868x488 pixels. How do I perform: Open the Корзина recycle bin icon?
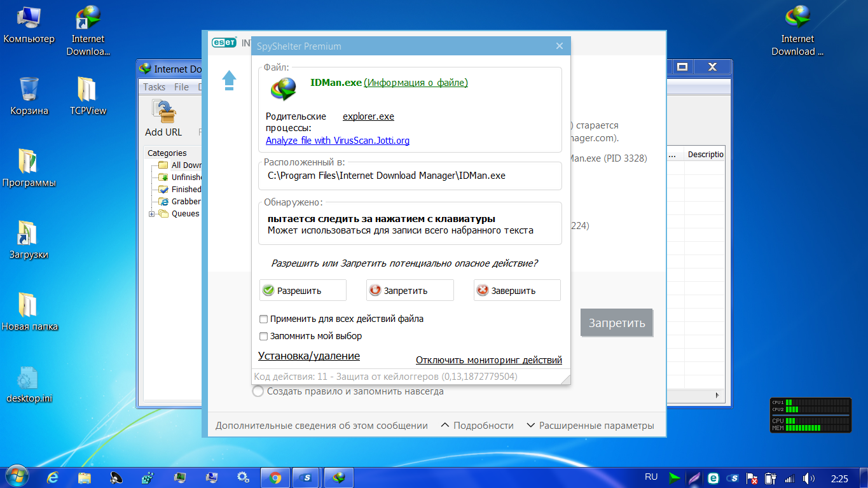29,96
